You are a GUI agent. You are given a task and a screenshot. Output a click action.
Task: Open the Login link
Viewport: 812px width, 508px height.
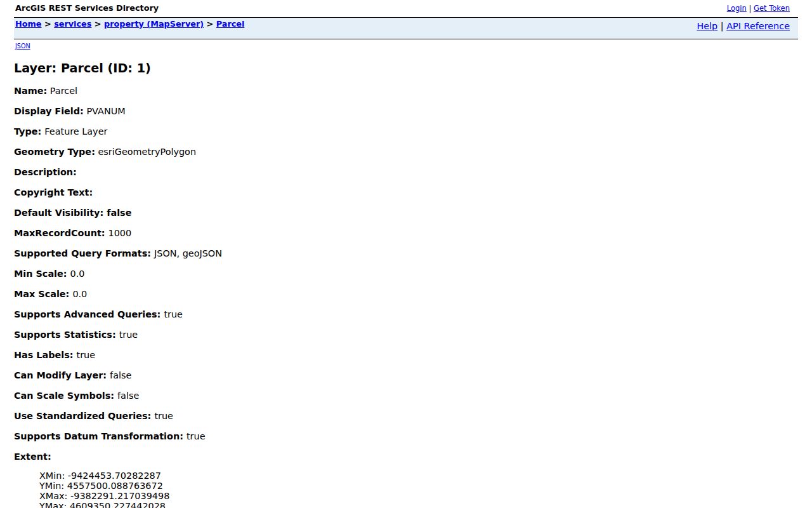(736, 8)
